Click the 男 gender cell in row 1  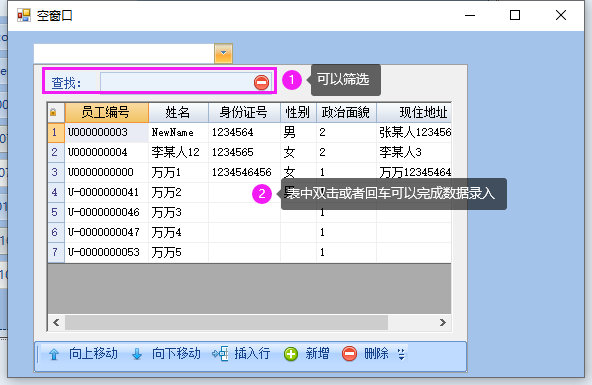(298, 132)
